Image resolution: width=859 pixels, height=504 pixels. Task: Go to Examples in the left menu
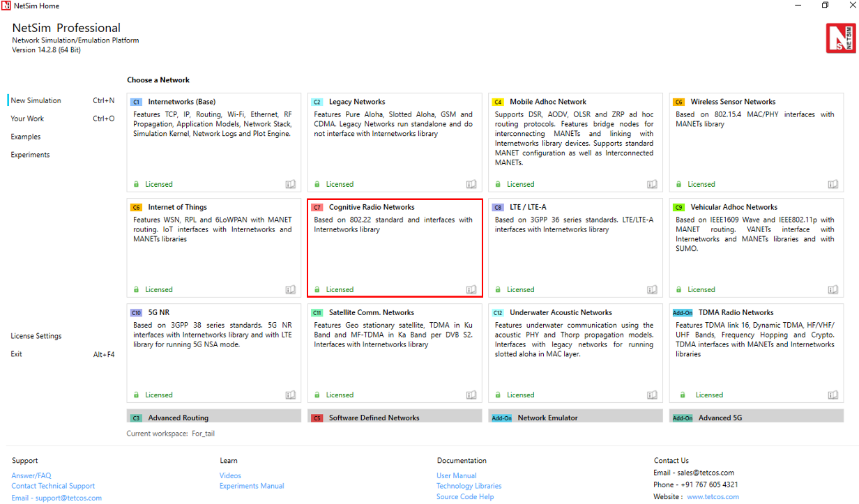pos(26,137)
